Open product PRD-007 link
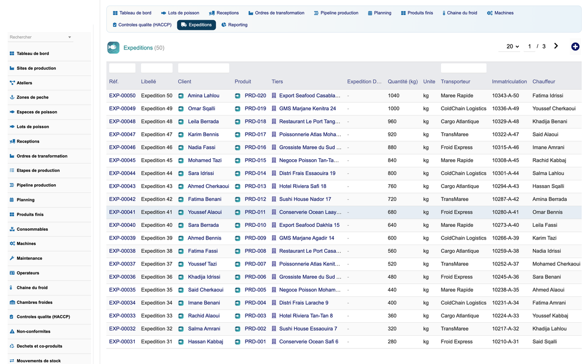Viewport: 588px width, 364px height. (x=255, y=264)
